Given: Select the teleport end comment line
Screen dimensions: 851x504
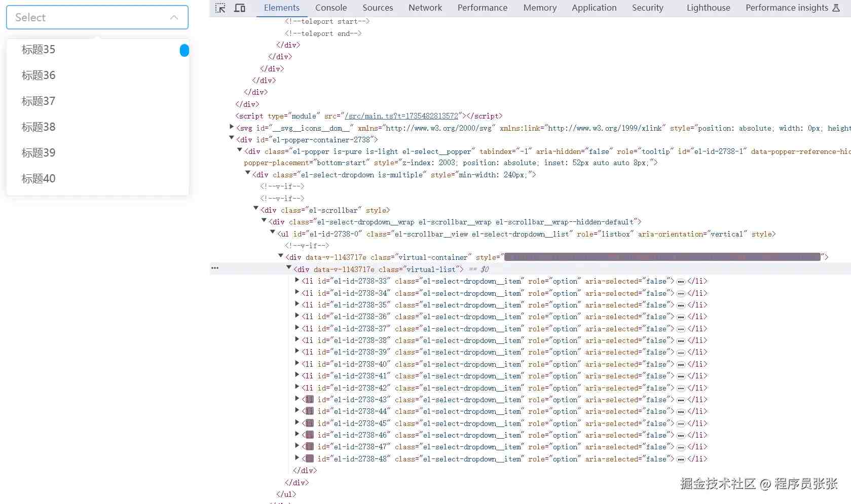Looking at the screenshot, I should coord(323,34).
